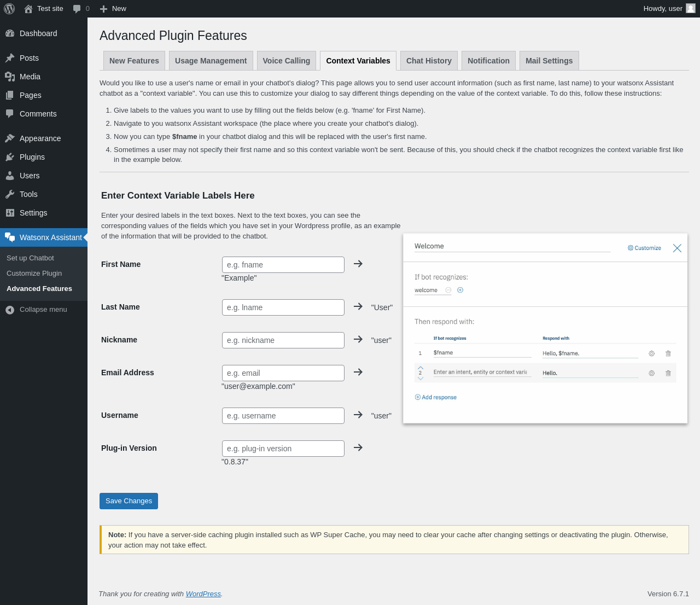Image resolution: width=700 pixels, height=605 pixels.
Task: Open Dashboard via its gauge icon
Action: [x=10, y=33]
